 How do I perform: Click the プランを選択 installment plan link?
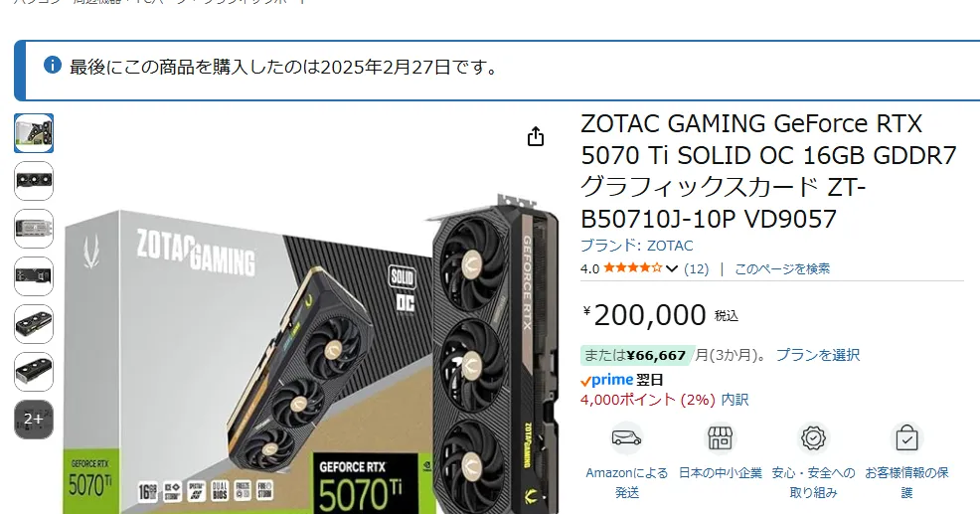(818, 355)
